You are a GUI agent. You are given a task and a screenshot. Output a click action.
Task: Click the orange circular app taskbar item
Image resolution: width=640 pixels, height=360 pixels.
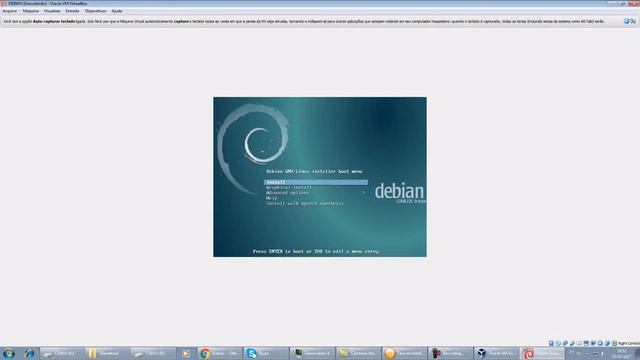point(404,353)
